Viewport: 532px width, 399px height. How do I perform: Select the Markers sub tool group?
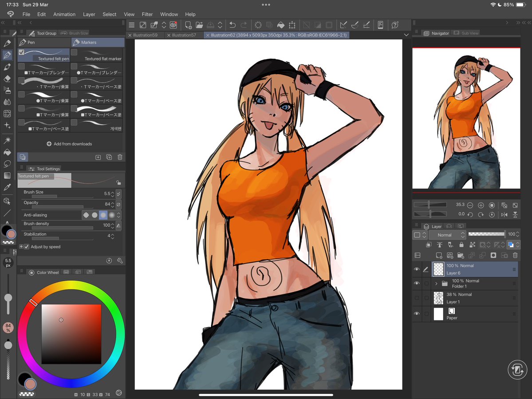point(98,42)
